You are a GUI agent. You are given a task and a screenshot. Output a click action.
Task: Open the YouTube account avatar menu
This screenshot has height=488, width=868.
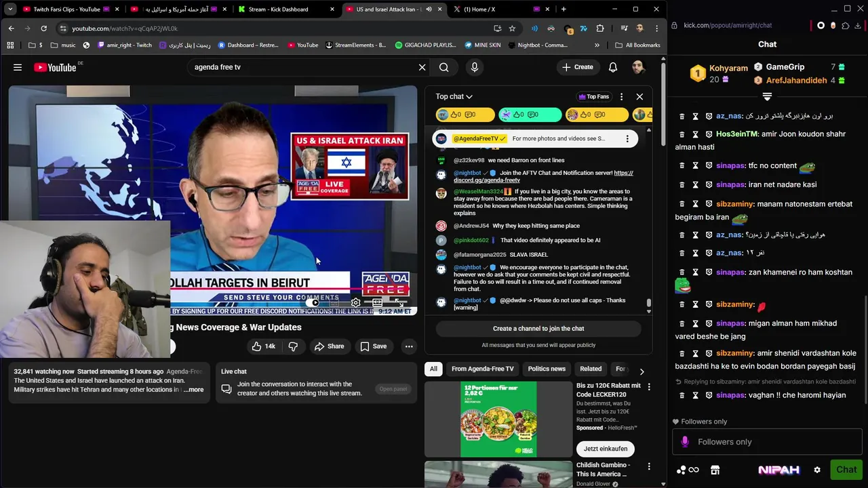tap(638, 67)
